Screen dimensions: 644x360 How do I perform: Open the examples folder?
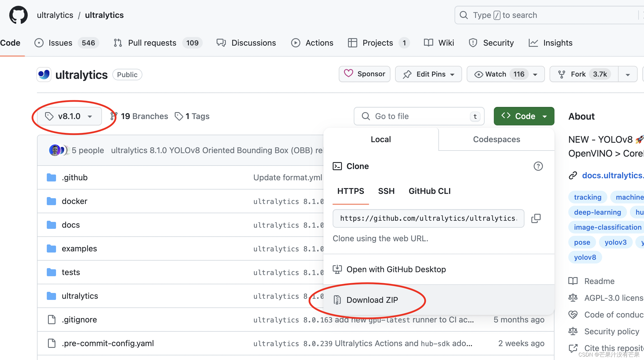click(79, 248)
